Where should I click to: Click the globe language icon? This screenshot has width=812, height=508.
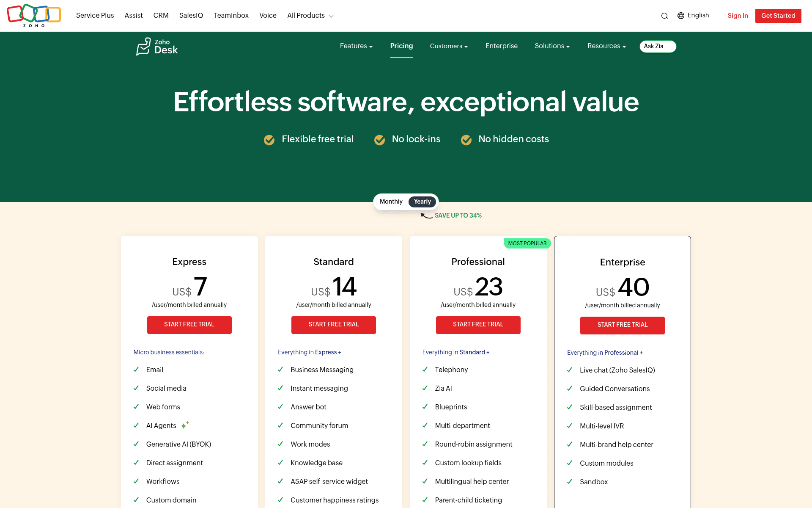click(x=681, y=16)
